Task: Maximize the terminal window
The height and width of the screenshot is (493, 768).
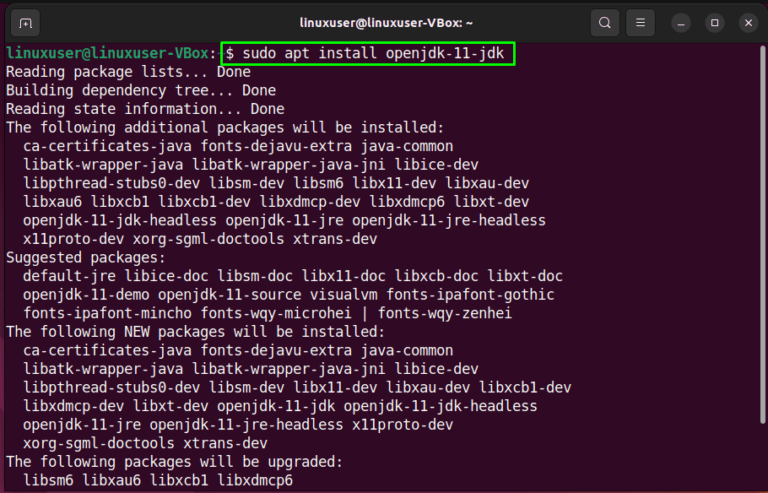Action: 714,22
